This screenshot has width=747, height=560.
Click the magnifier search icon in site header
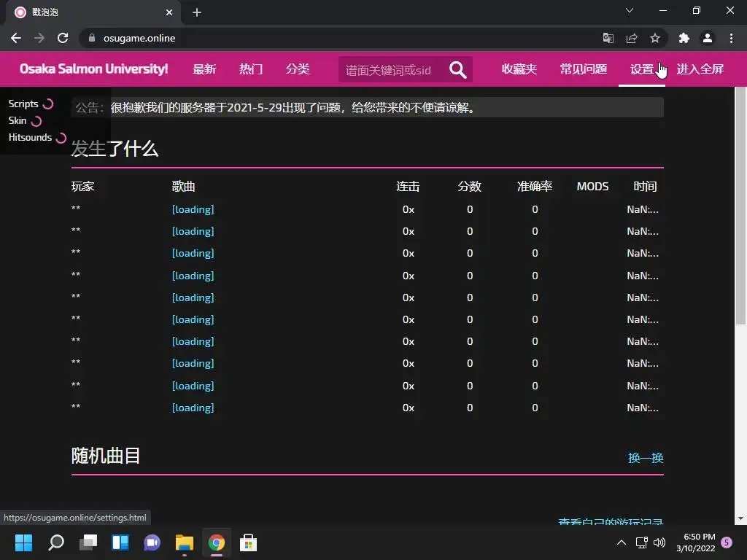458,70
